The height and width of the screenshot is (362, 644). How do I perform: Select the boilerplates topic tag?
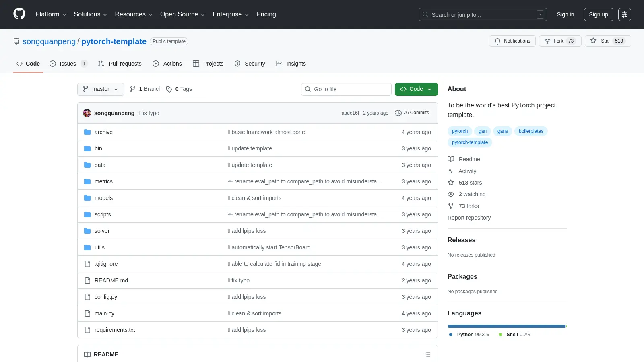[x=531, y=131]
